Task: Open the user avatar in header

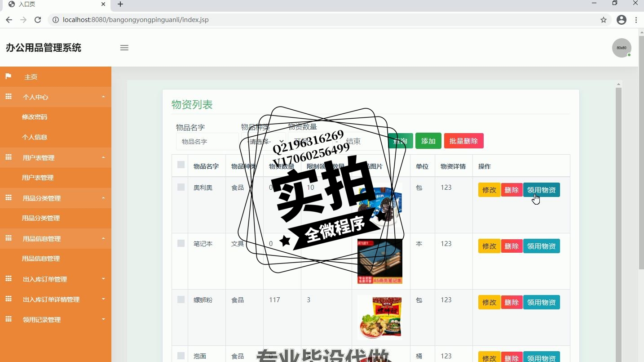Action: pyautogui.click(x=622, y=48)
